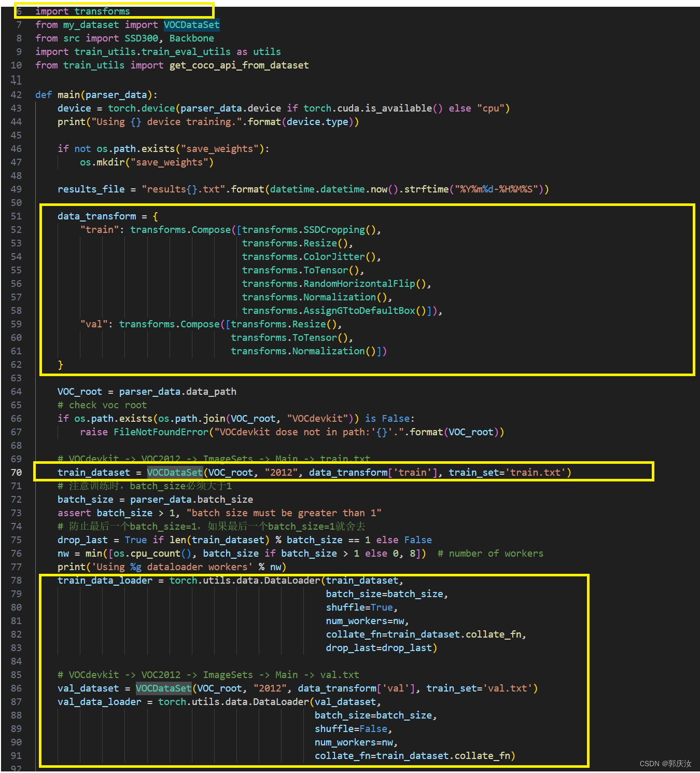
Task: Click 'shuffle=True' on line 80
Action: click(359, 608)
